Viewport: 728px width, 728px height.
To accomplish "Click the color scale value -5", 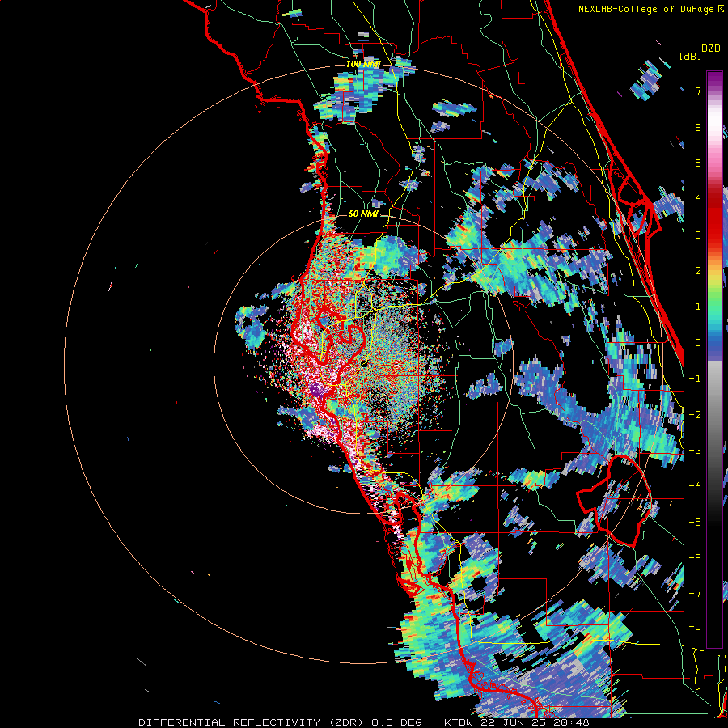I will (695, 523).
